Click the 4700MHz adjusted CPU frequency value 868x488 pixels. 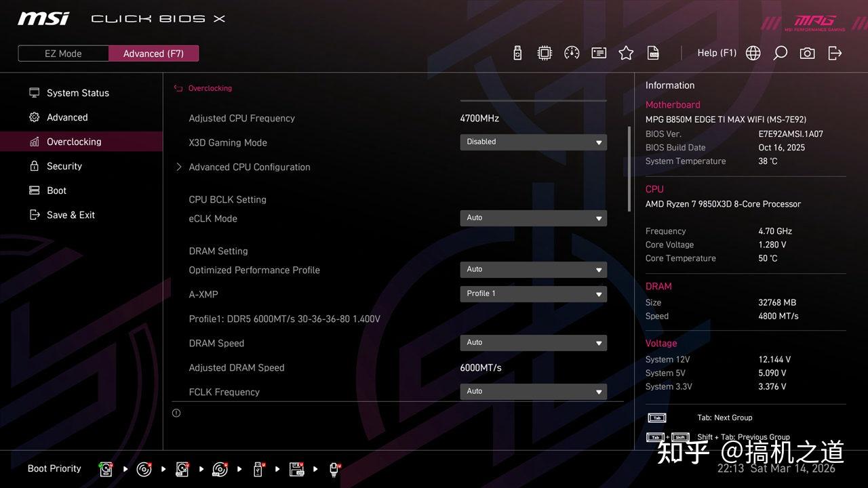click(479, 118)
